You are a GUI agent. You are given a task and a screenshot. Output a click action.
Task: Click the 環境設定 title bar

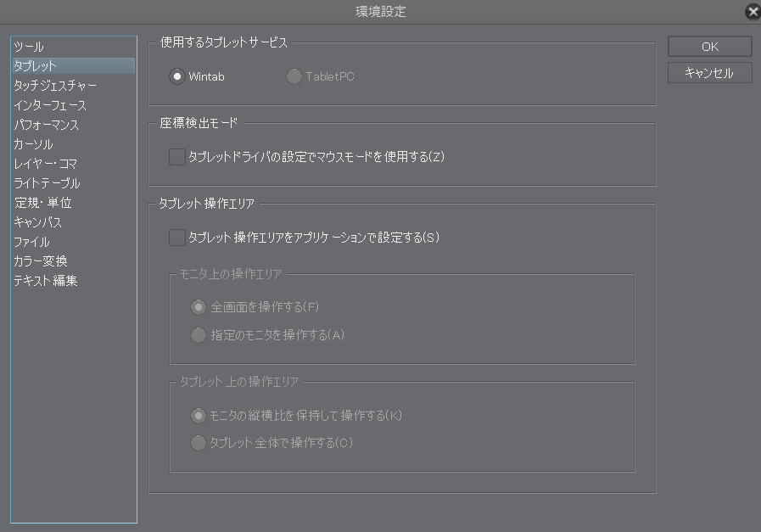tap(380, 12)
